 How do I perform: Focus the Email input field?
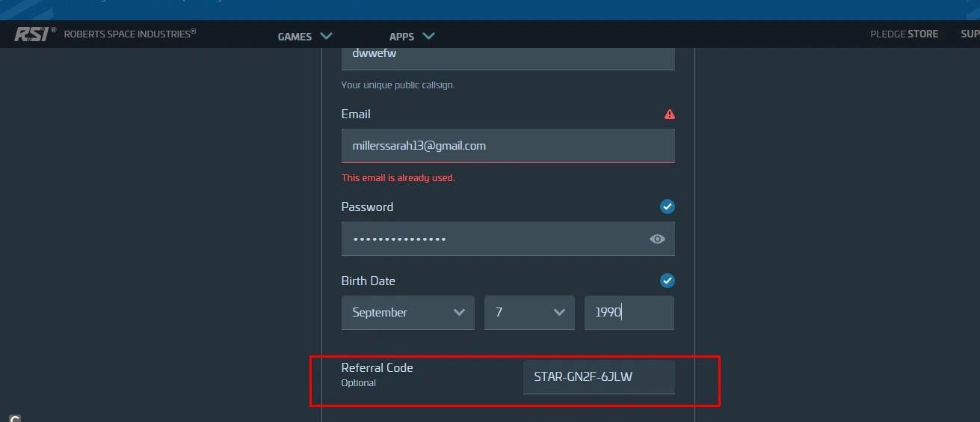click(508, 146)
